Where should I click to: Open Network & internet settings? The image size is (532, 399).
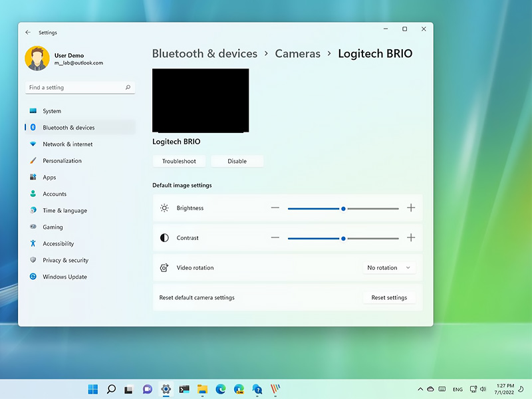click(x=80, y=144)
